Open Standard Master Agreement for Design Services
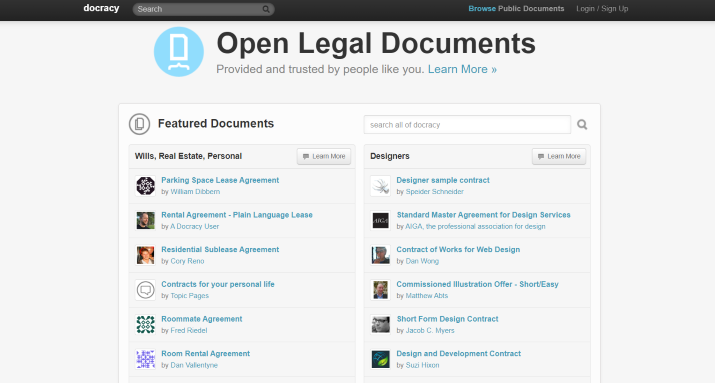715x383 pixels. click(x=483, y=215)
